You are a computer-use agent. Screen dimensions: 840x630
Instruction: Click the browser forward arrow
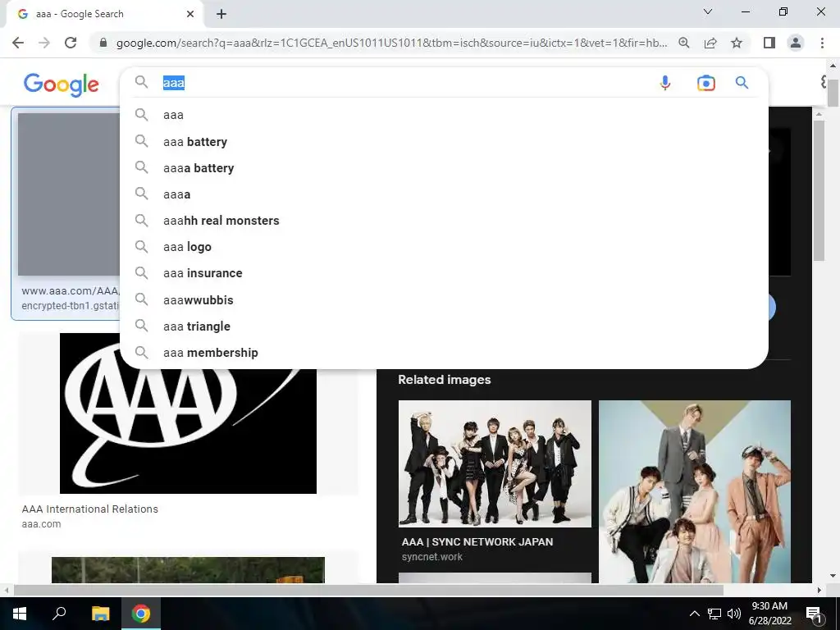(x=44, y=43)
